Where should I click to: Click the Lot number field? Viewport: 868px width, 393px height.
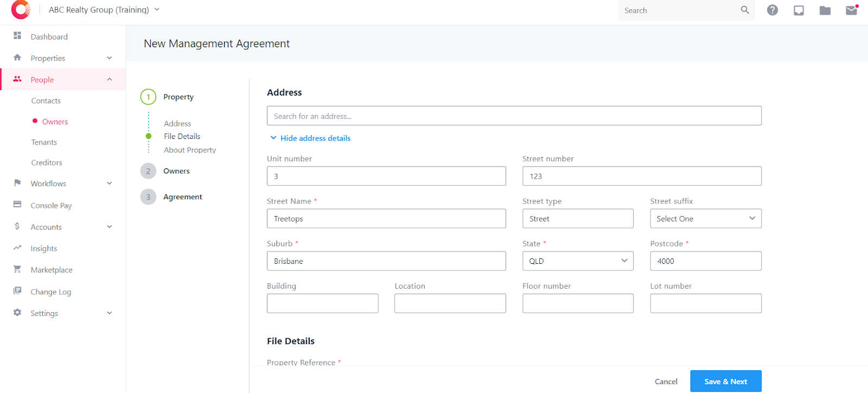(706, 303)
